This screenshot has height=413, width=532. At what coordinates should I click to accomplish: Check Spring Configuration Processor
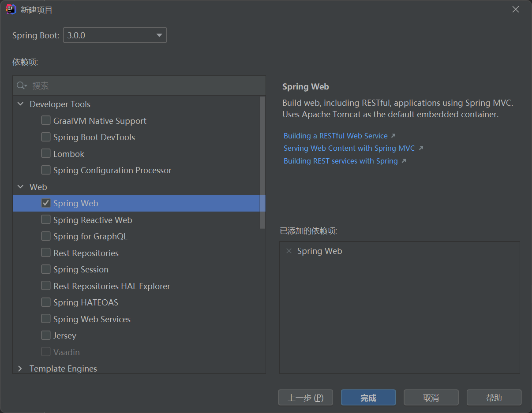(46, 170)
